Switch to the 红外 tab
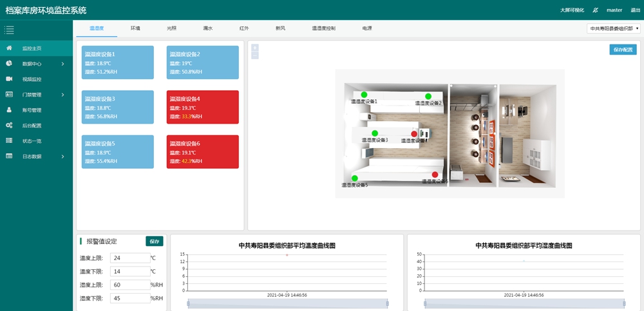Viewport: 644px width, 311px height. click(x=244, y=28)
